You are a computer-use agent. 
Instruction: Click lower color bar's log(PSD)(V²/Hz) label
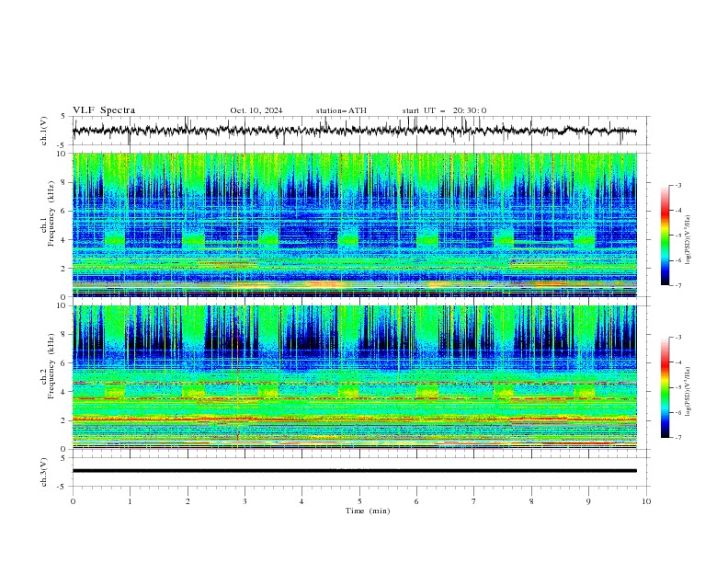point(688,392)
